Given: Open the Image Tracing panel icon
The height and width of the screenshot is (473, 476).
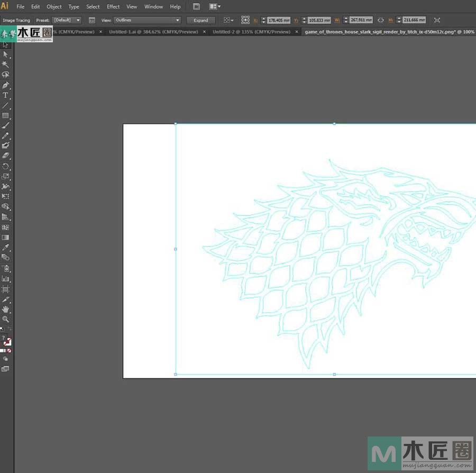Looking at the screenshot, I should (92, 20).
